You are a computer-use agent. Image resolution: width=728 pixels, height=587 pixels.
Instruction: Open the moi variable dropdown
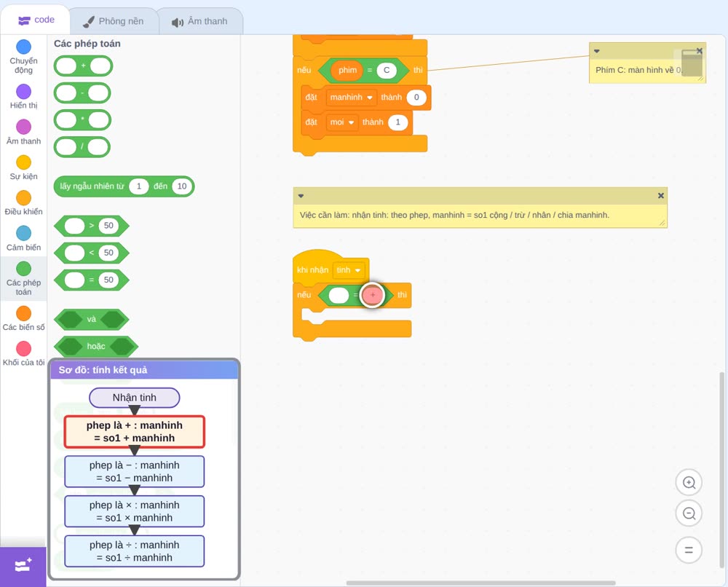[341, 122]
